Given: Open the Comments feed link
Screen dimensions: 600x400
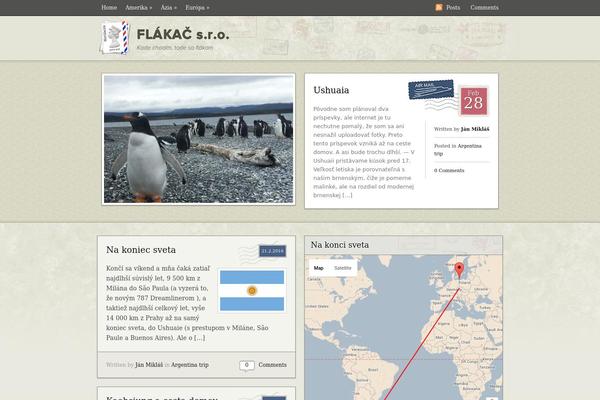Looking at the screenshot, I should pyautogui.click(x=484, y=8).
